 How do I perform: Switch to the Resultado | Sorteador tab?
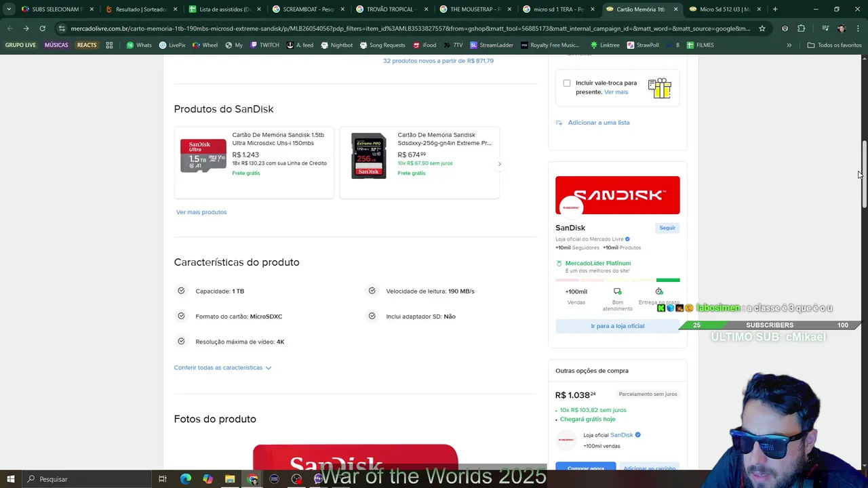tap(140, 9)
